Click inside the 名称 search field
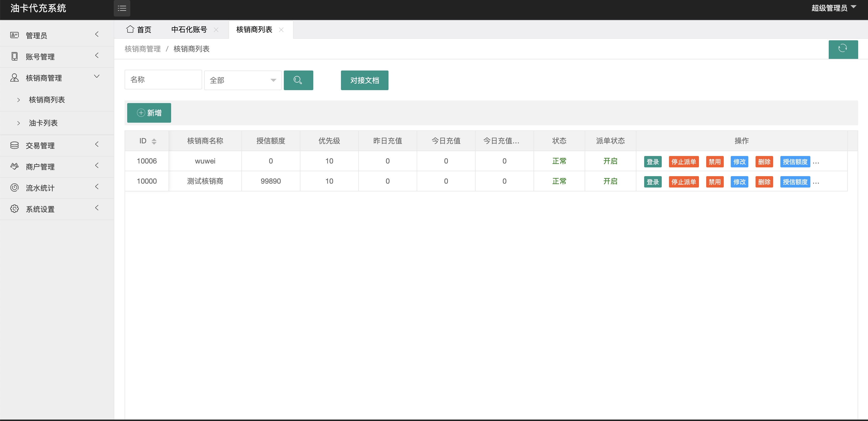 point(163,80)
